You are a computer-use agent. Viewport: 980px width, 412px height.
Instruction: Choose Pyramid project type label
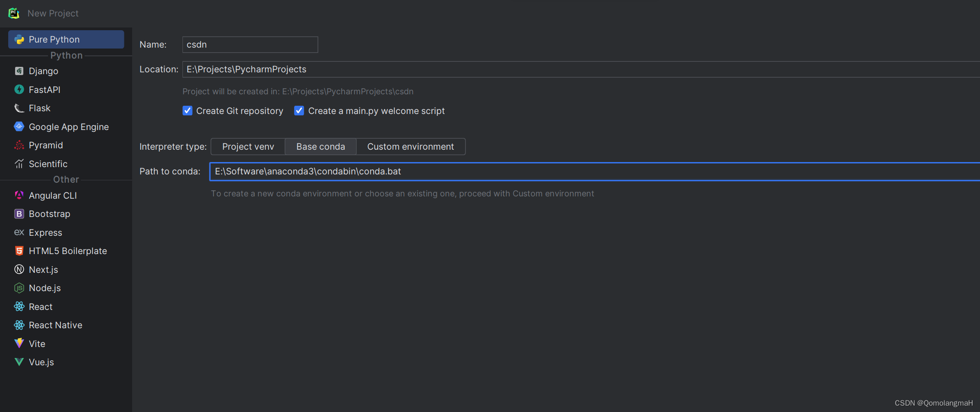[x=46, y=145]
